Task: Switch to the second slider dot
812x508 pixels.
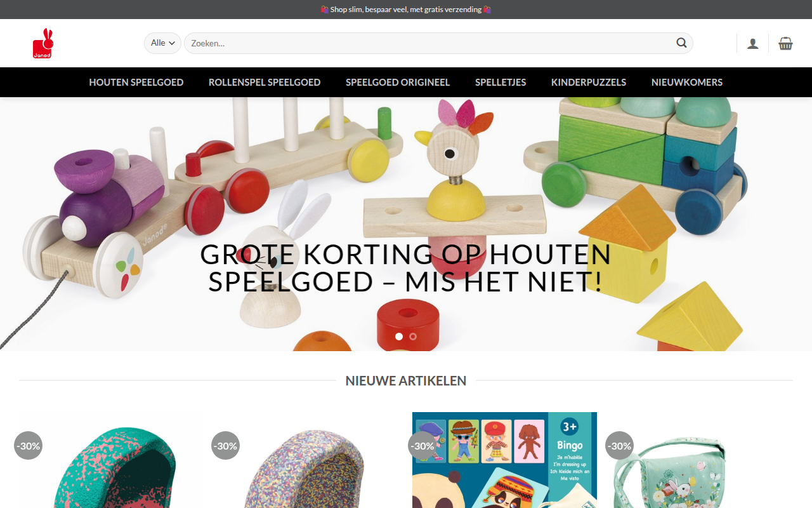Action: pos(413,337)
